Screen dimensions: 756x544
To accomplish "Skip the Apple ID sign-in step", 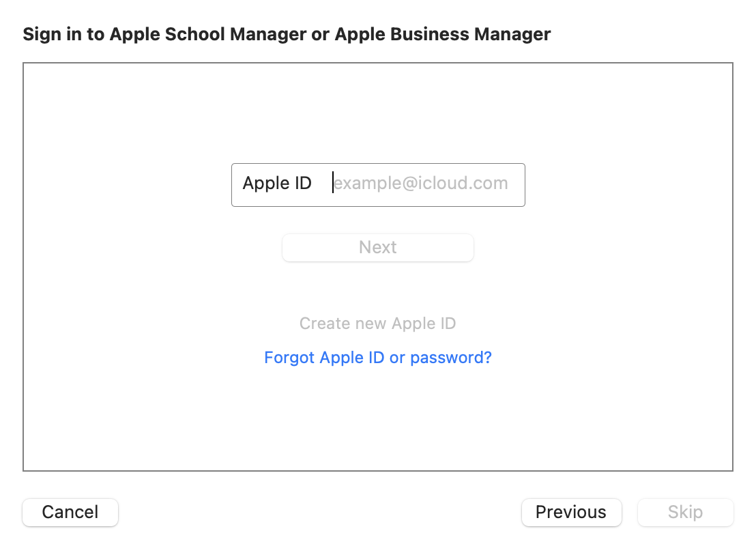I will (x=685, y=513).
